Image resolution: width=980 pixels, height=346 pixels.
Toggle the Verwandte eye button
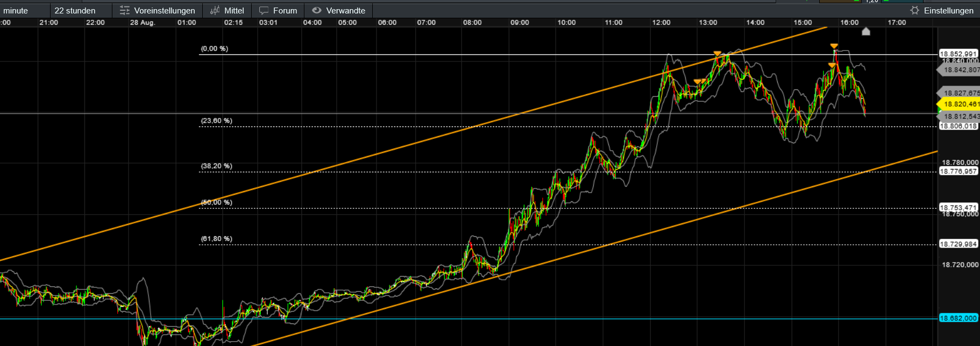[338, 10]
